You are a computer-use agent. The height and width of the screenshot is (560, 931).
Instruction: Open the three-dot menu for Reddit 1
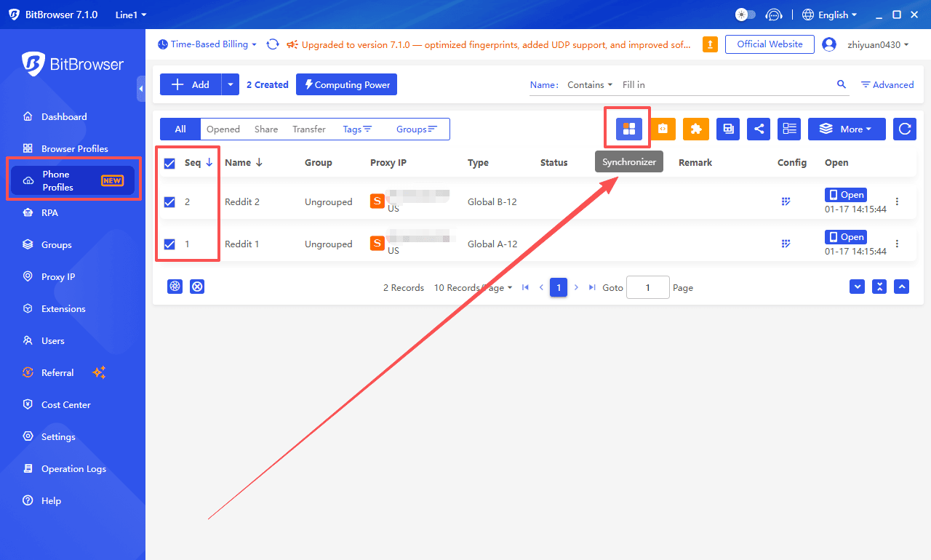(x=897, y=244)
